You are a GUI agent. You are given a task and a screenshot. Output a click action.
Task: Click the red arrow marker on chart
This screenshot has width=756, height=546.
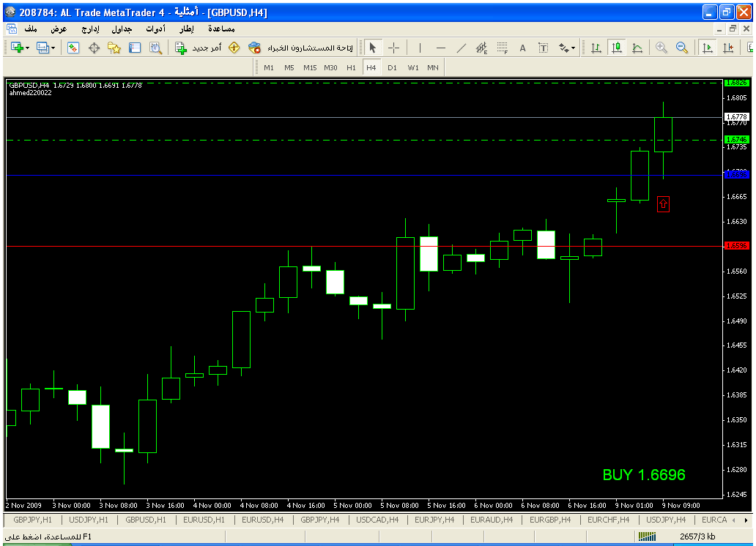coord(663,204)
